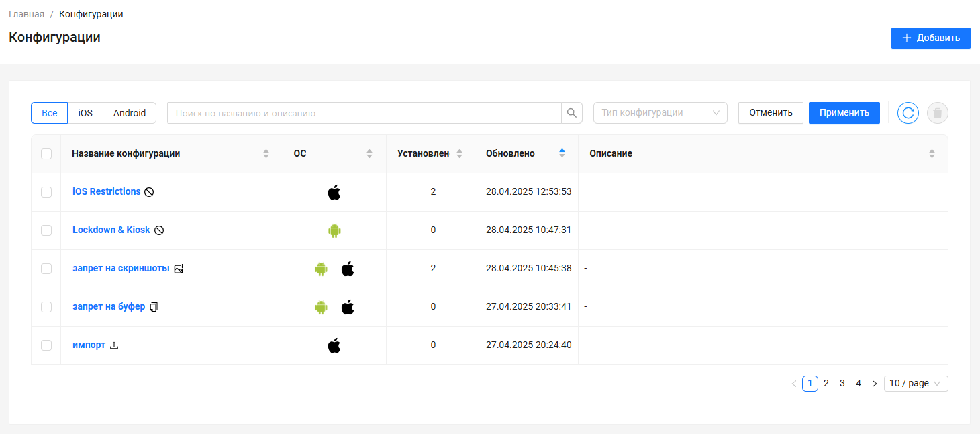The width and height of the screenshot is (980, 434).
Task: Expand the 10 / page size selector
Action: click(x=916, y=384)
